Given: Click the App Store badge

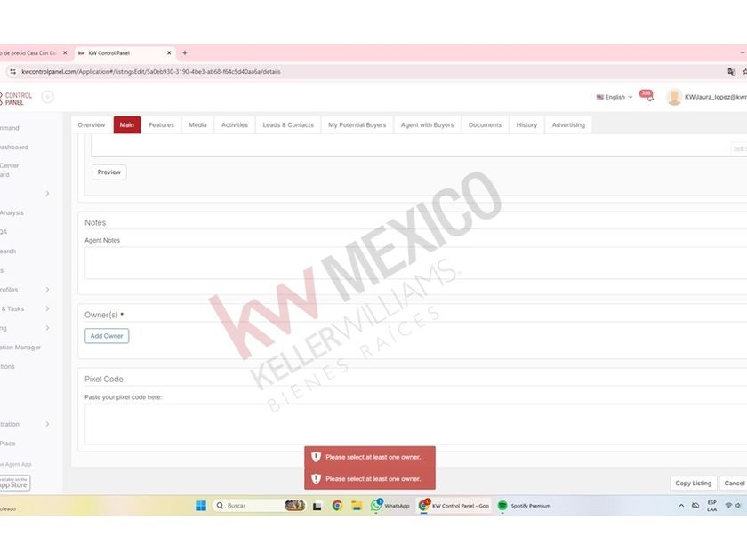Looking at the screenshot, I should (x=14, y=483).
